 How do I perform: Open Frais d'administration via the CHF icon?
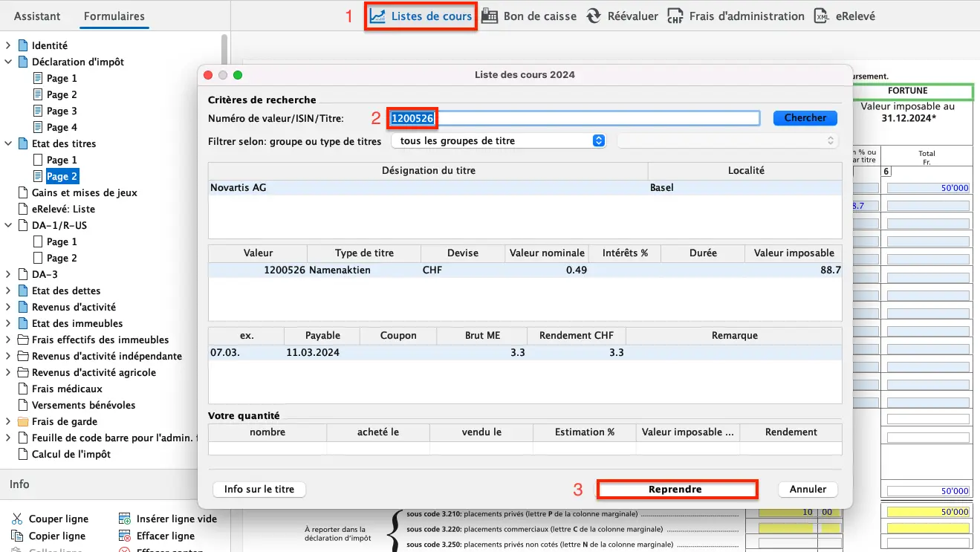[x=675, y=15]
